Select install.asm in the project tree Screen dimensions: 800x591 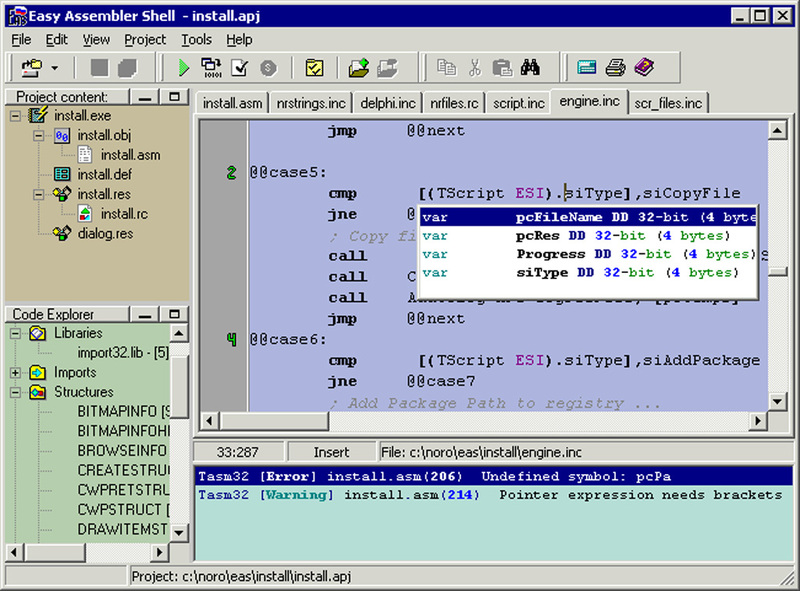pyautogui.click(x=130, y=155)
